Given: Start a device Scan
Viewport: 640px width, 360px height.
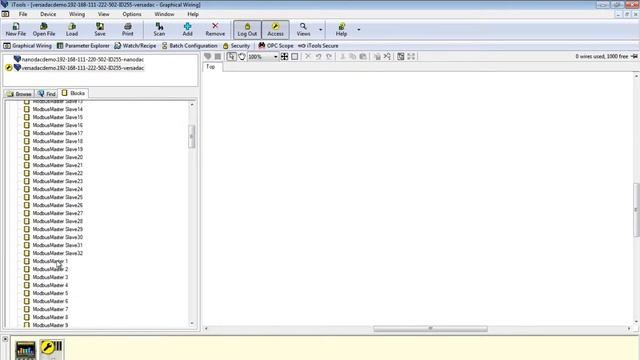Looking at the screenshot, I should tap(159, 29).
